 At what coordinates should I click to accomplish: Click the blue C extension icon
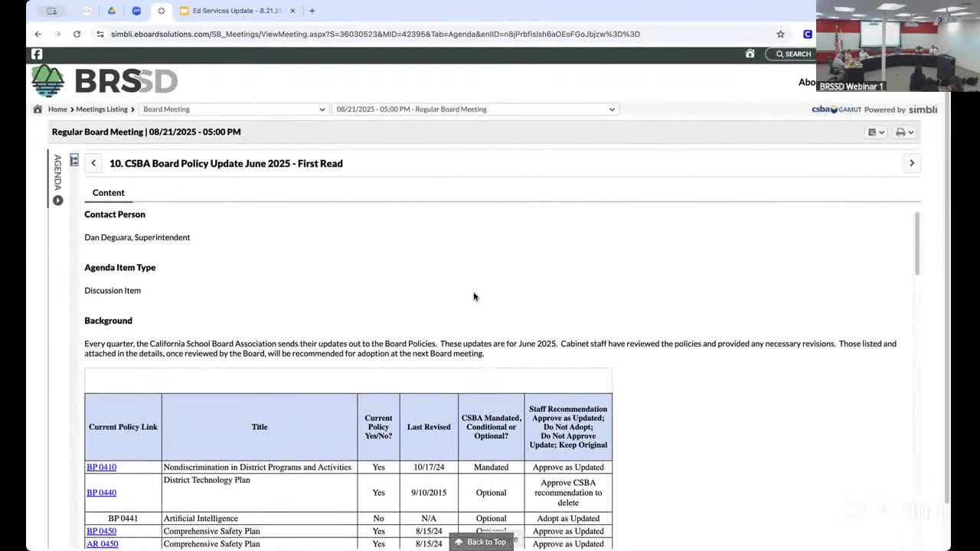pyautogui.click(x=807, y=34)
